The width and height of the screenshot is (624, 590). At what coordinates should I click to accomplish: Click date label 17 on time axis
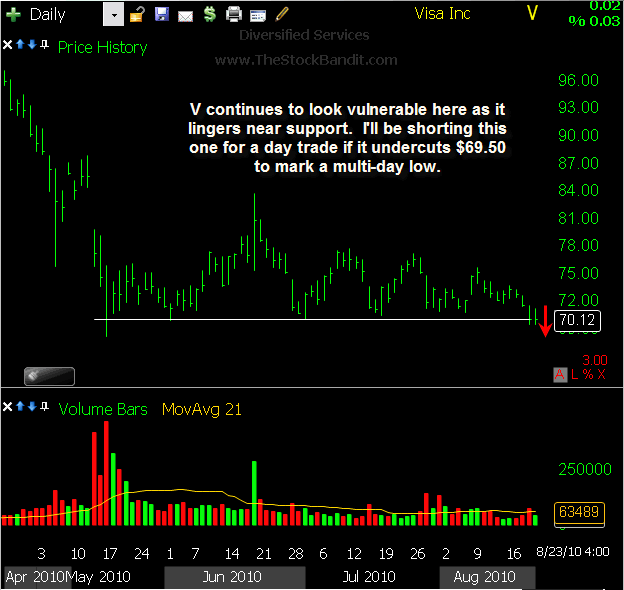[110, 554]
